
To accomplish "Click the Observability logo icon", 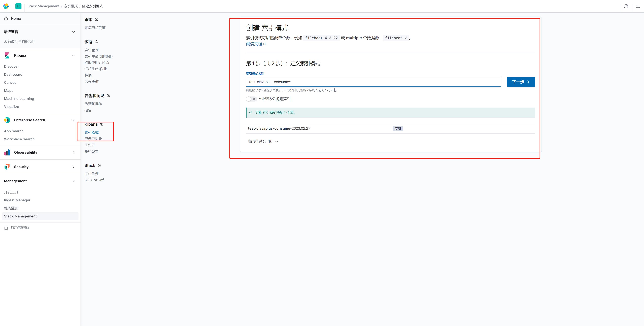I will [x=7, y=152].
